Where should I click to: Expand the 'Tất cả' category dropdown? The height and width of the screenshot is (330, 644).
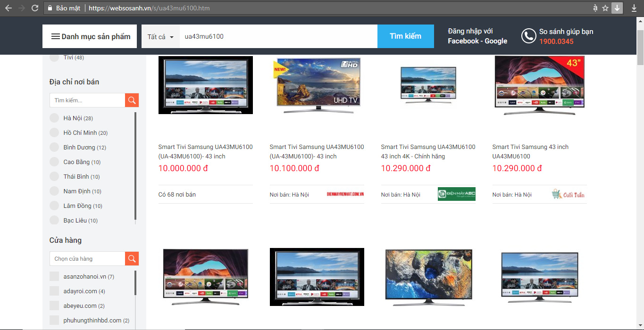point(160,37)
